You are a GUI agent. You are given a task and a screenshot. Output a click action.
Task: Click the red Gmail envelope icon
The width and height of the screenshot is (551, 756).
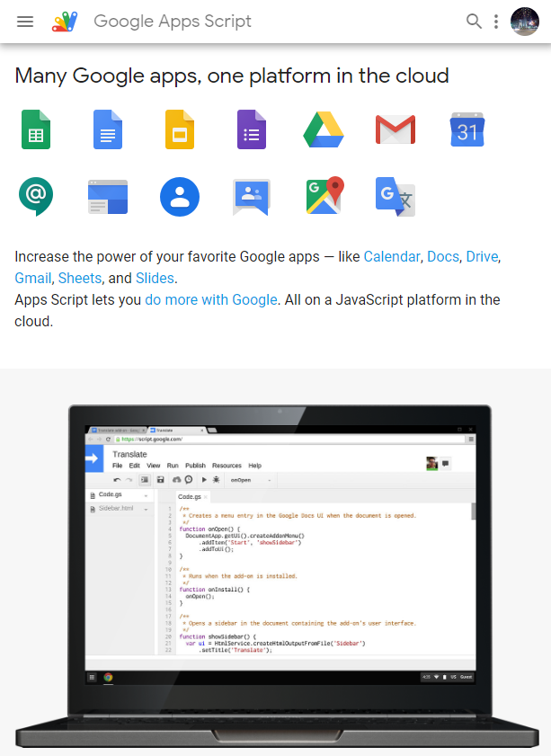(395, 129)
